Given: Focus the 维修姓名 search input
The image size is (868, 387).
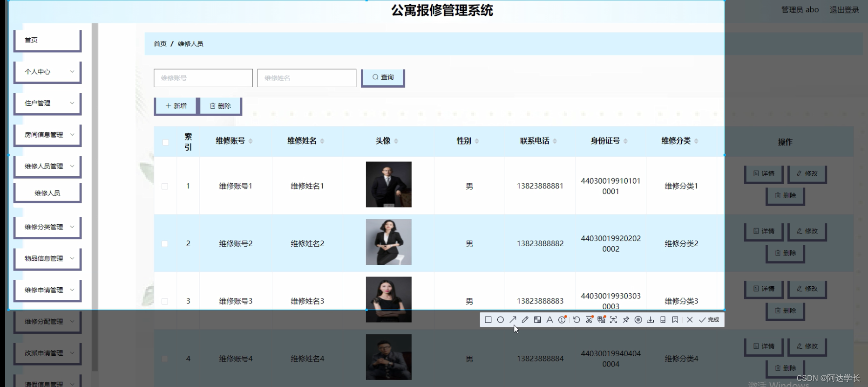Looking at the screenshot, I should click(x=306, y=78).
